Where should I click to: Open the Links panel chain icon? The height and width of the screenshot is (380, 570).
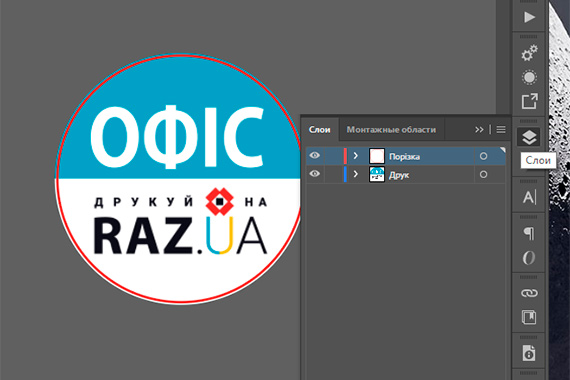(529, 293)
